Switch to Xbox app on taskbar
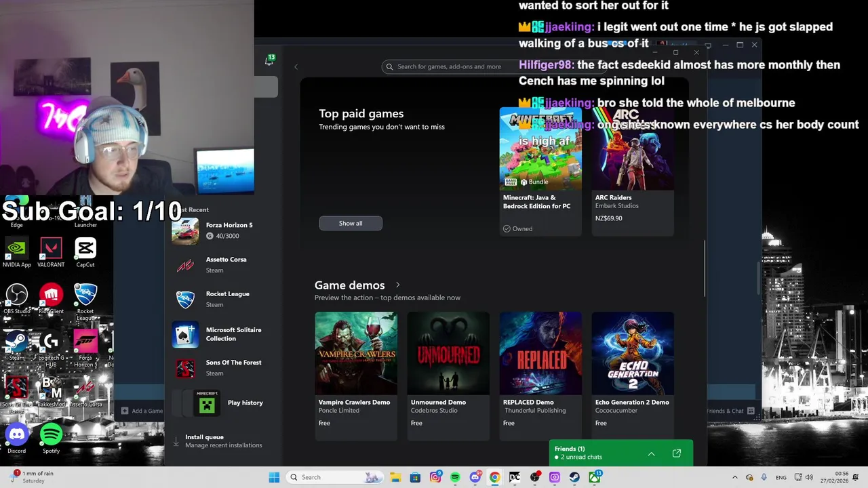Screen dimensions: 868x488 point(595,477)
